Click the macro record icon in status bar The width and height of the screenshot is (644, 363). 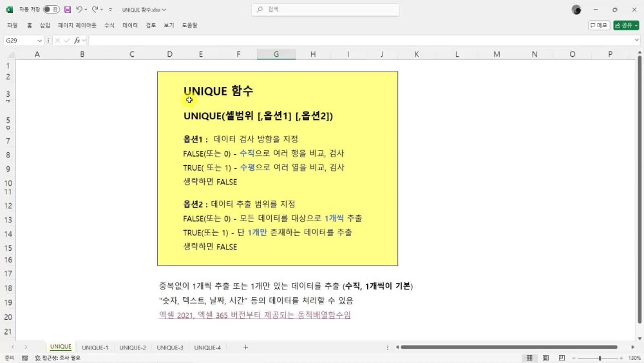point(24,358)
